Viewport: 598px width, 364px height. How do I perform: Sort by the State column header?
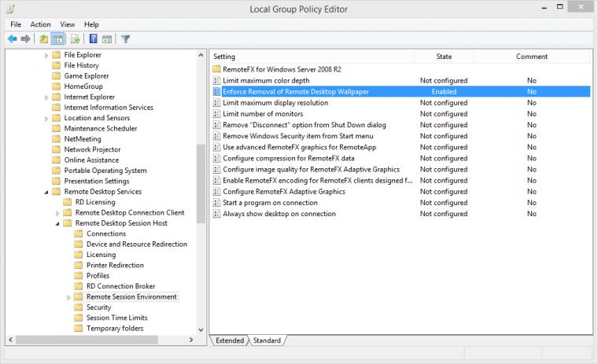(x=444, y=57)
